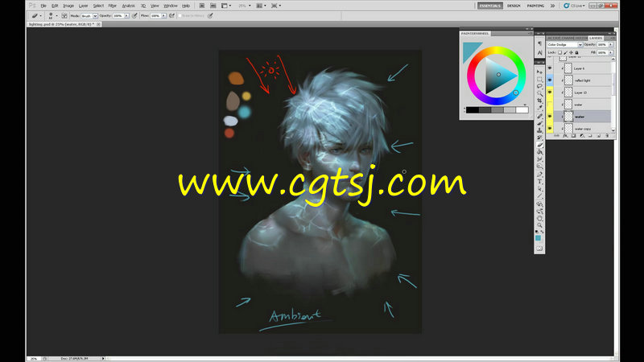The image size is (644, 362).
Task: Hide the Layer 6 layer
Action: pos(550,68)
